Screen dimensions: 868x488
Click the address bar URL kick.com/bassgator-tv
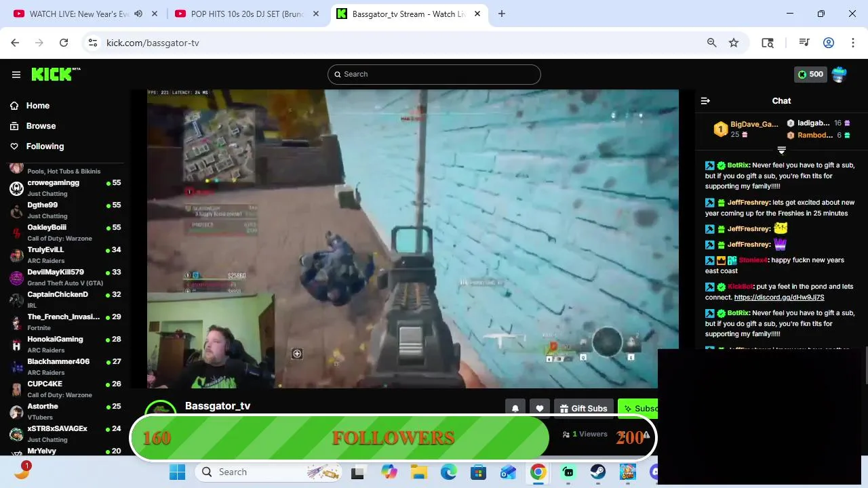[153, 43]
